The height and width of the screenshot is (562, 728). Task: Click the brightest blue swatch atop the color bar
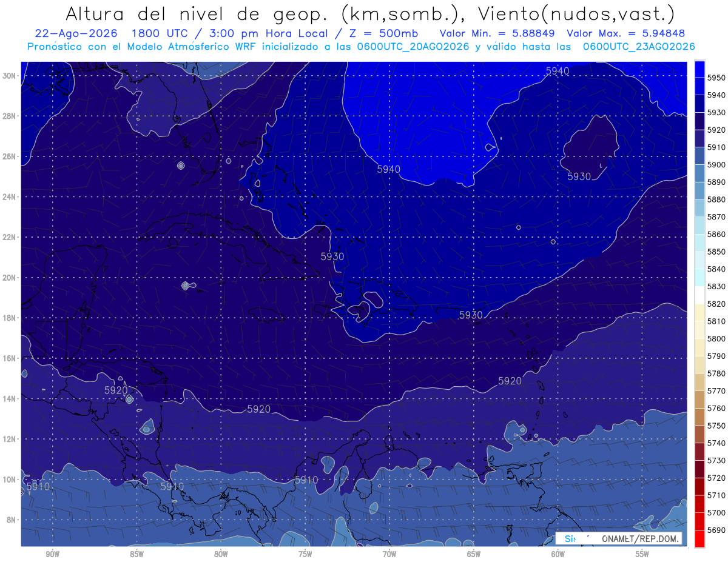click(699, 68)
